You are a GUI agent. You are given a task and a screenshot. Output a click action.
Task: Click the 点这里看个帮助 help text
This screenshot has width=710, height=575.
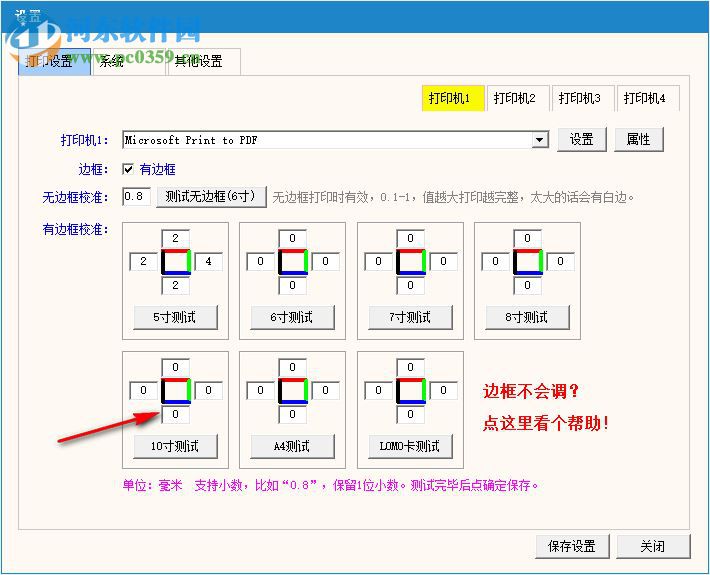[546, 423]
